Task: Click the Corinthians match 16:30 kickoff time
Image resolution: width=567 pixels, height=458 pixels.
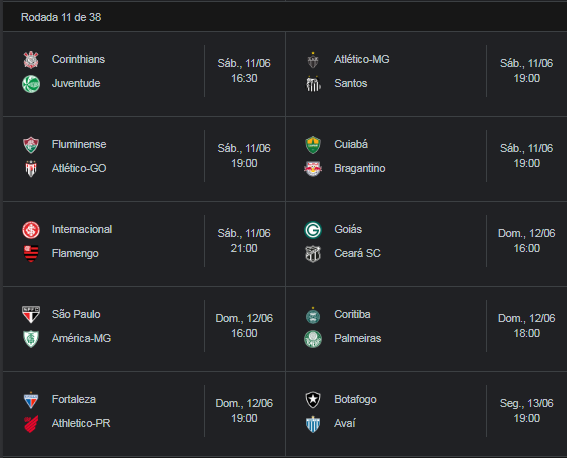Action: click(244, 78)
